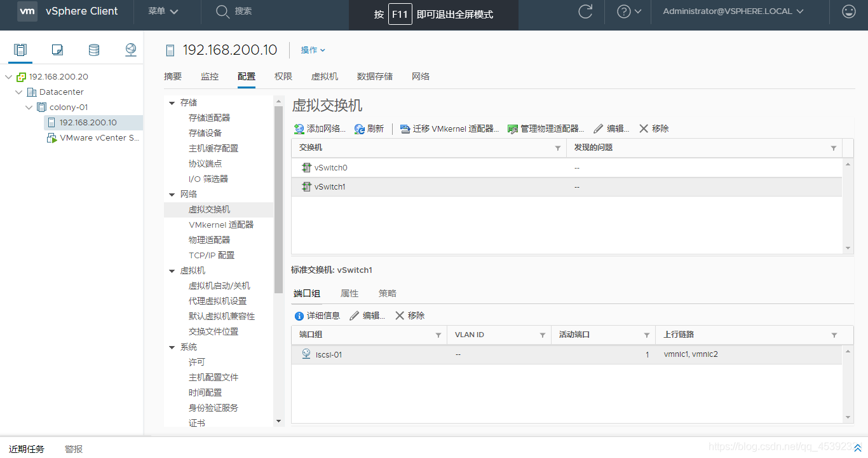Click the 刷新 toolbar button

(x=369, y=128)
